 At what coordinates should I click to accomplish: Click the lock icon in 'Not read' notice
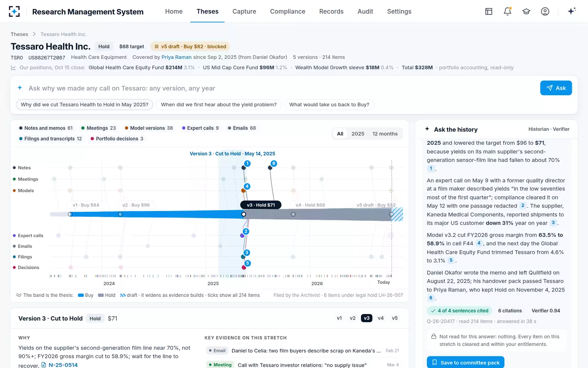click(x=434, y=337)
